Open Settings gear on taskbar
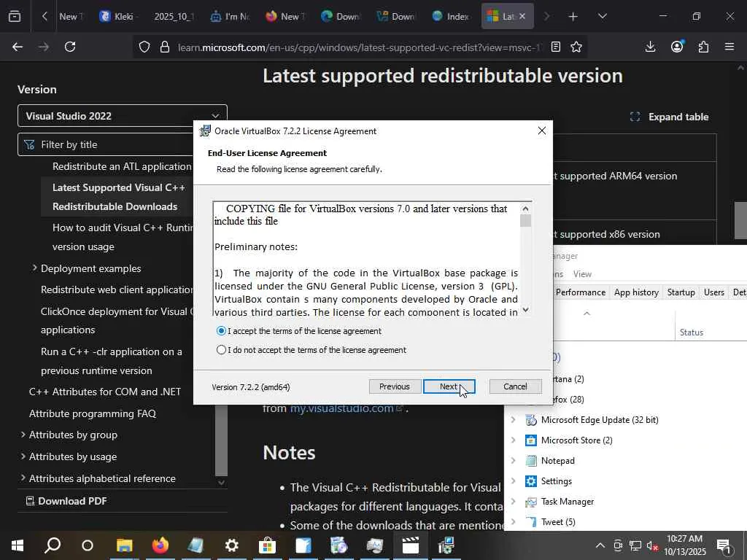747x560 pixels. (x=231, y=545)
